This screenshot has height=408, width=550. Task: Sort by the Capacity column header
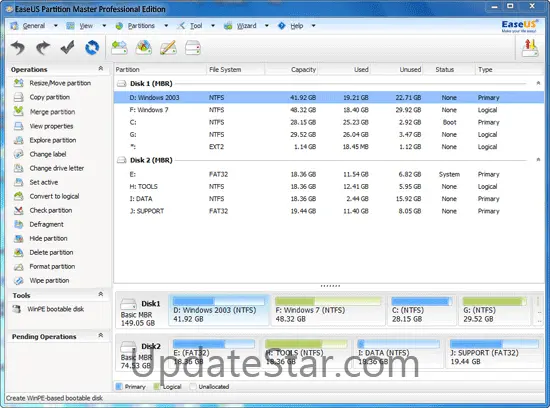click(291, 69)
